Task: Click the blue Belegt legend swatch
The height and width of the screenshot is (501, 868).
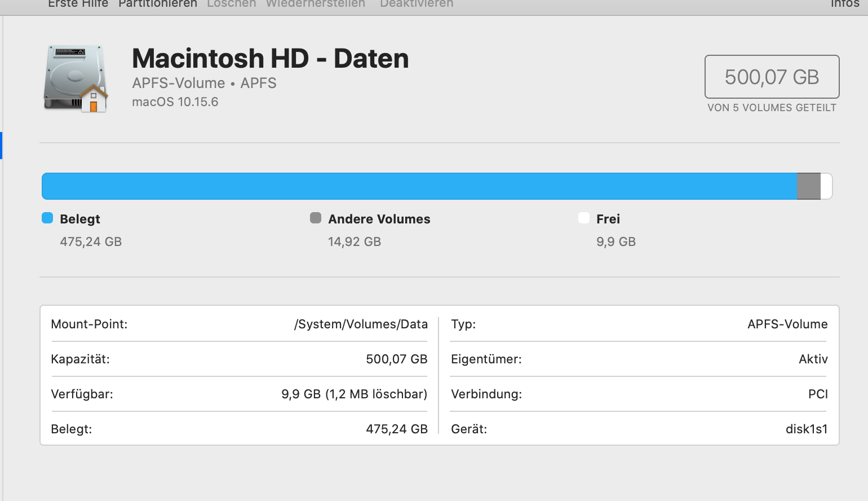Action: pyautogui.click(x=47, y=218)
